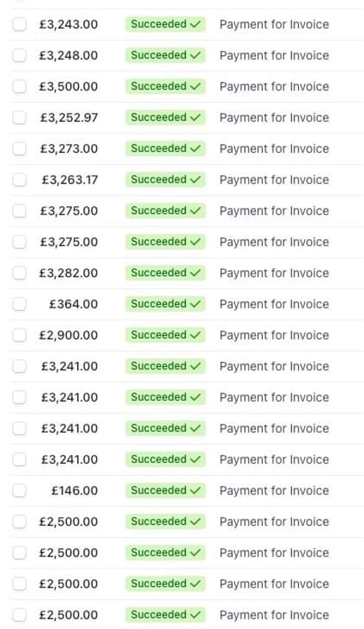Open the Payment for Invoice link for £3,252.97
The height and width of the screenshot is (629, 364).
[x=274, y=117]
